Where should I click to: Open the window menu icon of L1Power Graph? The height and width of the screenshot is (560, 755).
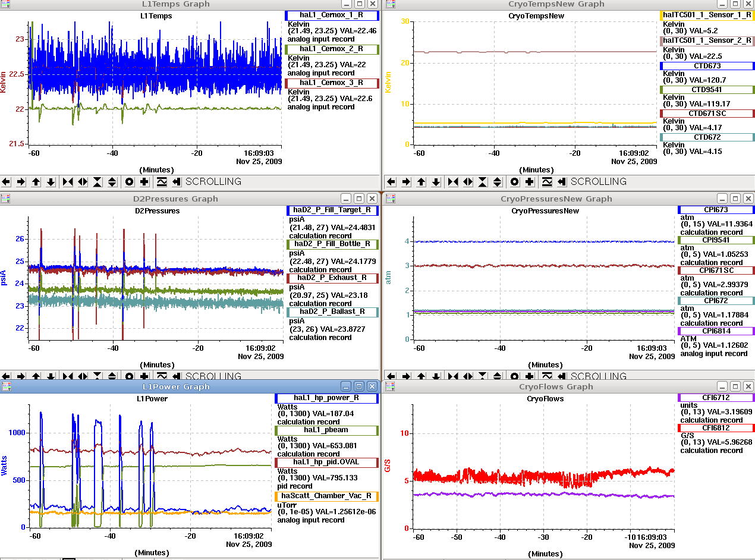tap(6, 386)
